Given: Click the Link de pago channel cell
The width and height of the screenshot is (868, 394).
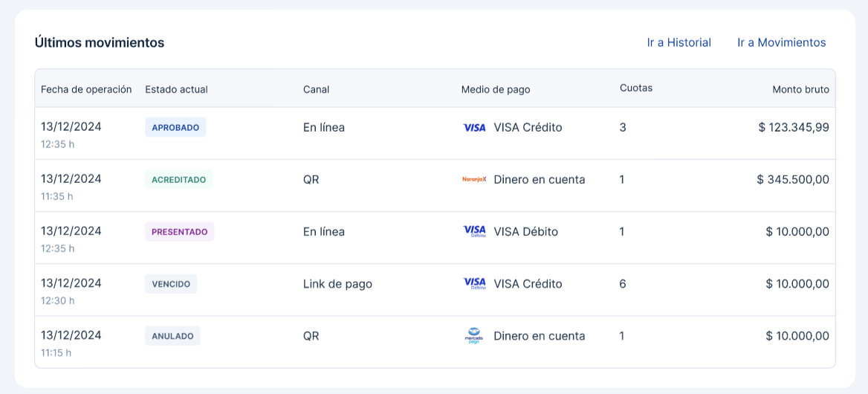Looking at the screenshot, I should pos(337,283).
